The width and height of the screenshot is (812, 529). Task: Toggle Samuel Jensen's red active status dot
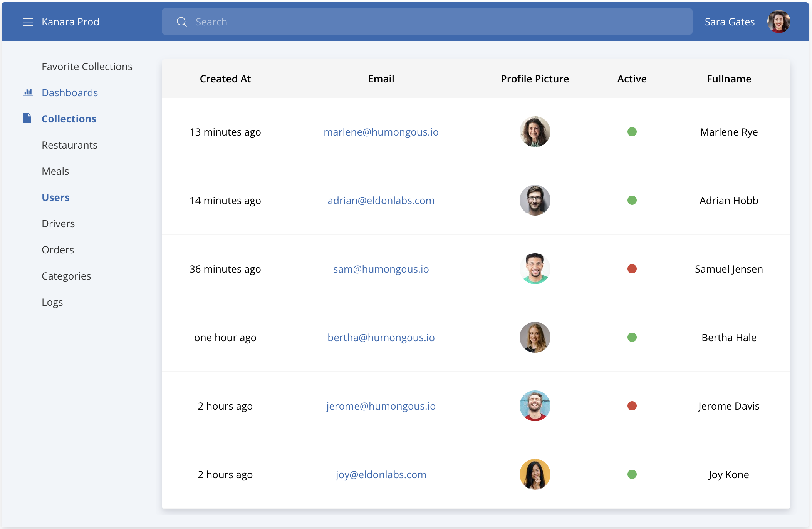pyautogui.click(x=632, y=269)
